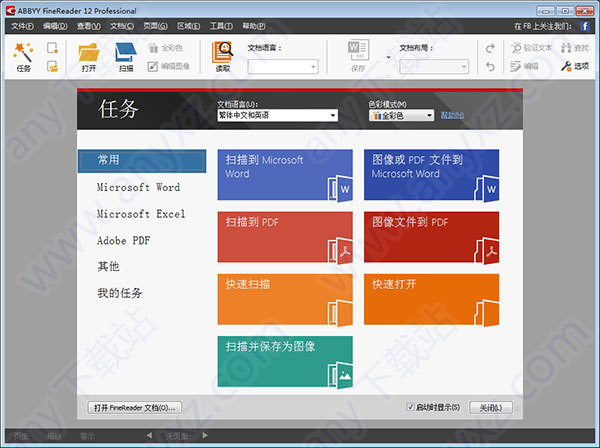Select the Microsoft Excel task category

click(x=141, y=214)
